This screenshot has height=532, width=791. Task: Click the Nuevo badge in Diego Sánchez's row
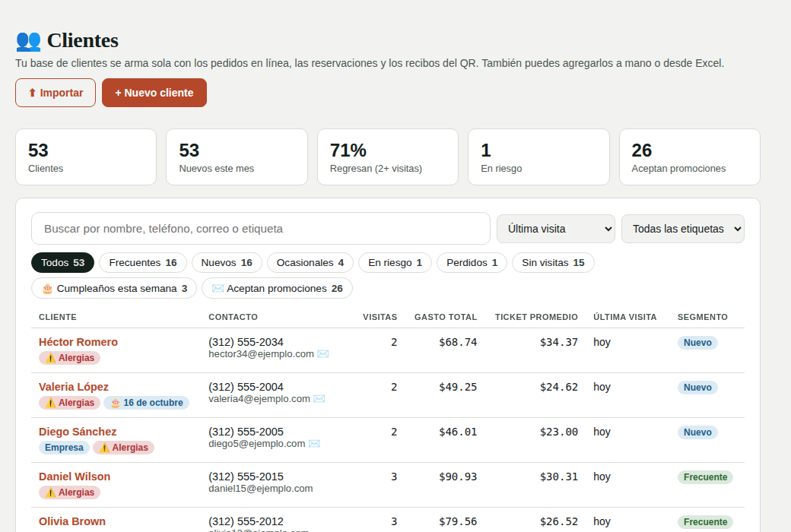click(697, 432)
